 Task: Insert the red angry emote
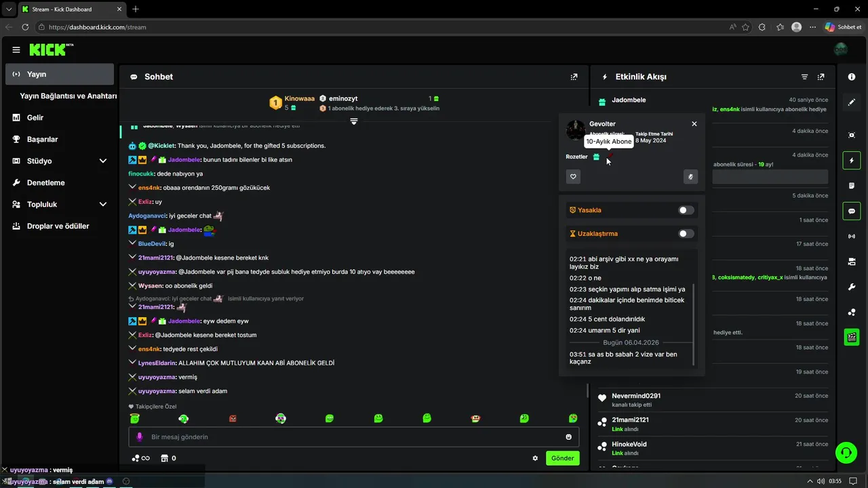[x=233, y=419]
